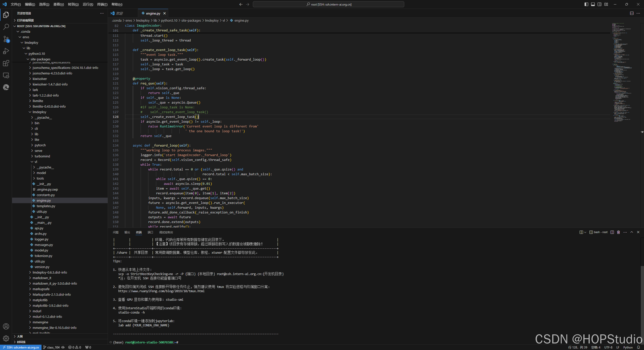Open the Run and Debug icon

[x=6, y=51]
